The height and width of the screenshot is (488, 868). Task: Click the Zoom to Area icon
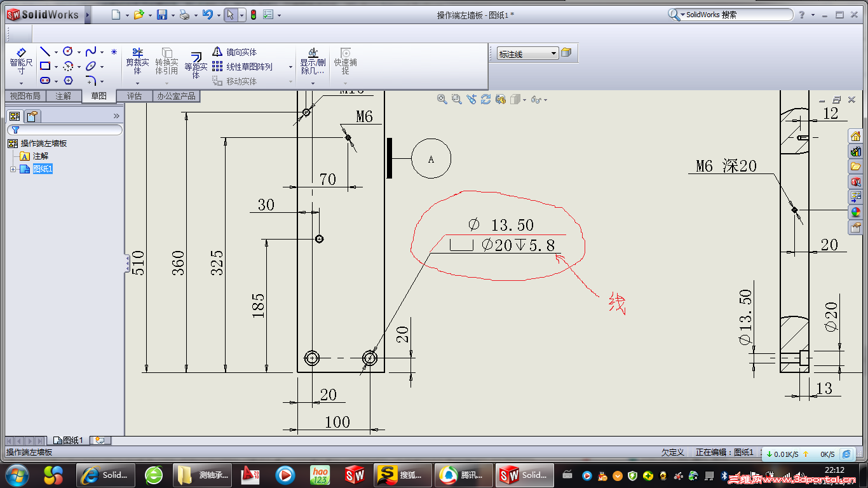point(456,99)
